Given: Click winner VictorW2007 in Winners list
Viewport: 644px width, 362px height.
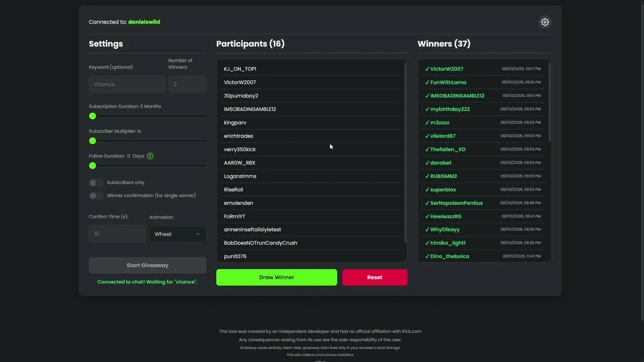Looking at the screenshot, I should click(447, 69).
